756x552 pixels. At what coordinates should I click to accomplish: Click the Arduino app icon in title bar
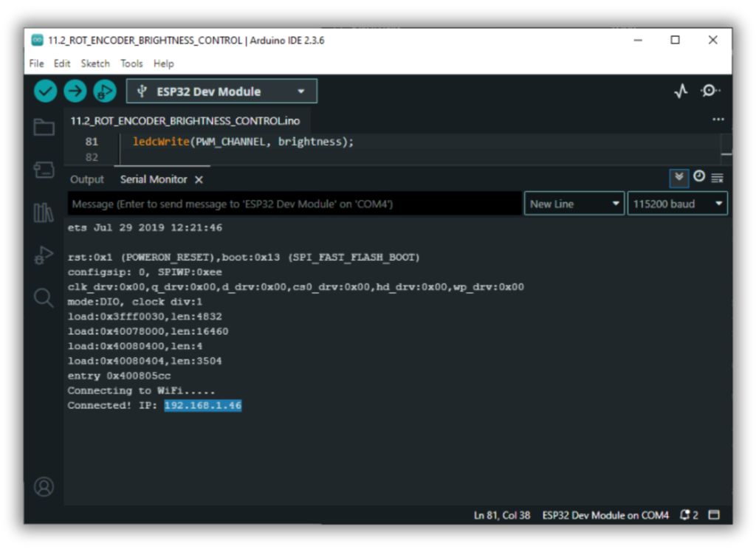point(37,40)
